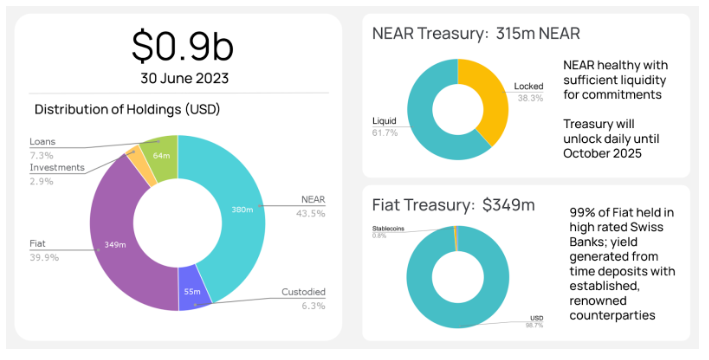Click the teal NEAR 380m donut segment
The image size is (709, 360).
tap(242, 209)
